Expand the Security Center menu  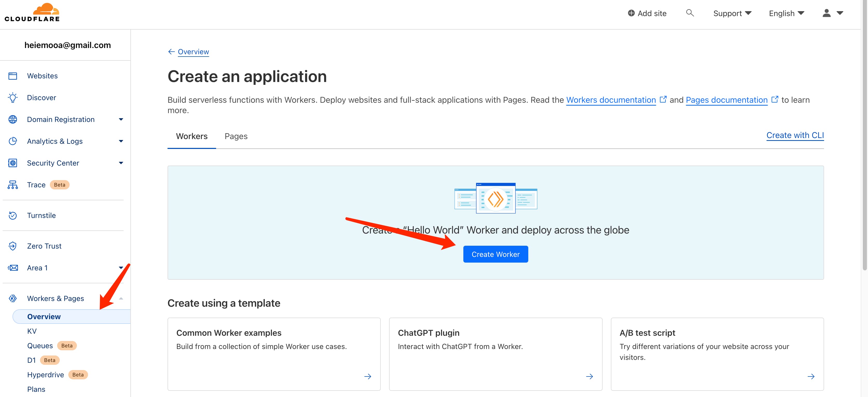[x=121, y=163]
